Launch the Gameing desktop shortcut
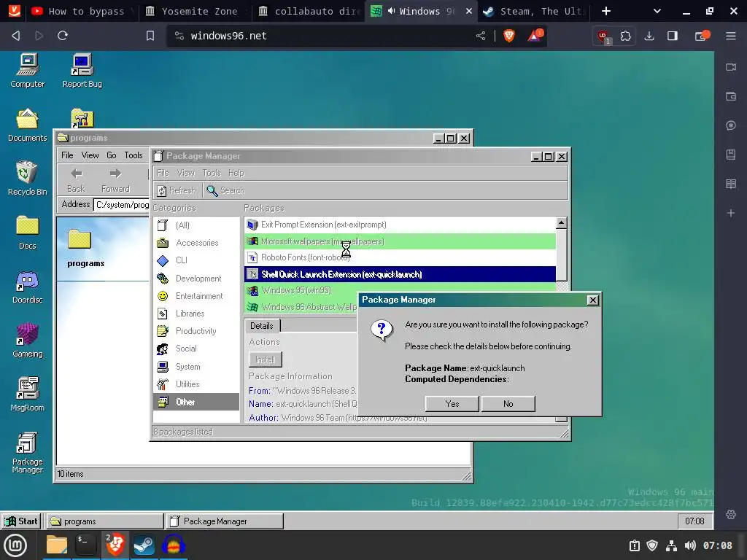This screenshot has height=560, width=747. 27,341
